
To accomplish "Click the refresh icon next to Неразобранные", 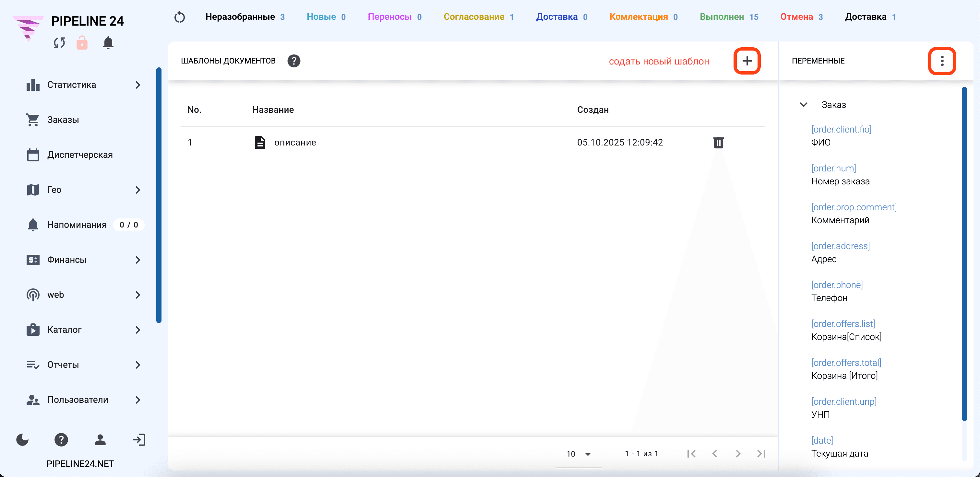I will [180, 17].
